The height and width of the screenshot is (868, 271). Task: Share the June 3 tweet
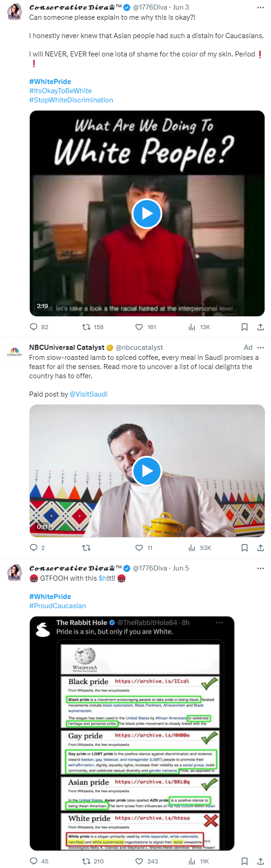(x=261, y=327)
